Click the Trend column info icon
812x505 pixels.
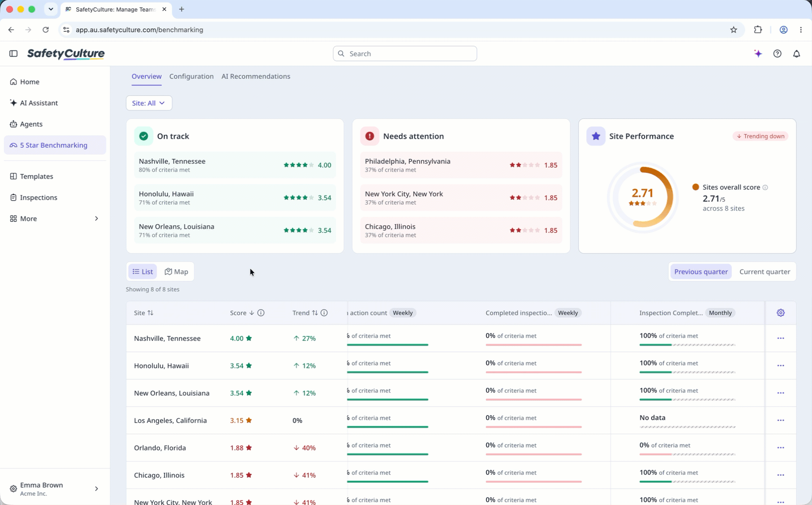(324, 313)
